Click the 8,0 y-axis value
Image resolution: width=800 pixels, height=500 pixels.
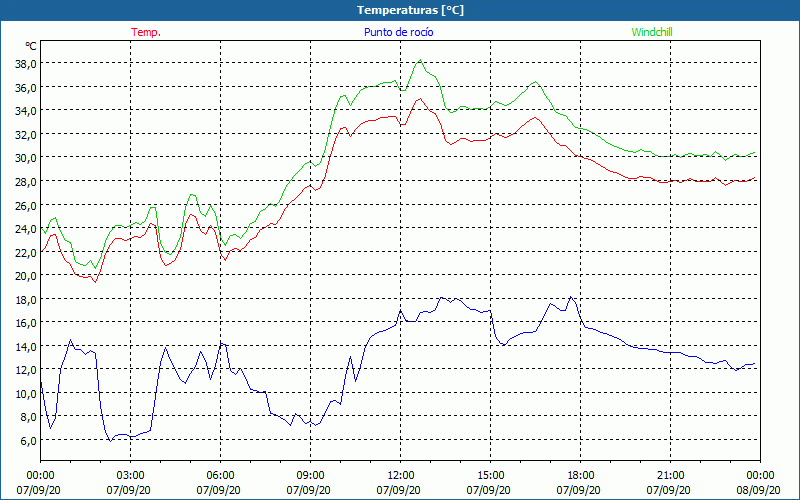coord(28,417)
